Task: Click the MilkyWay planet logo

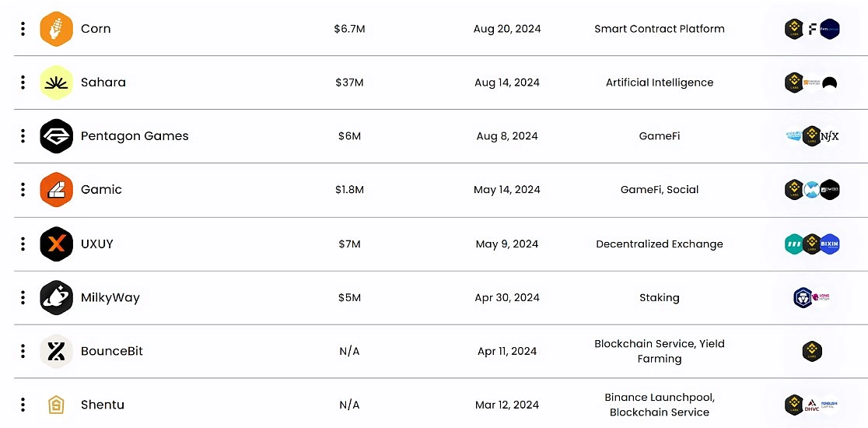Action: coord(57,298)
